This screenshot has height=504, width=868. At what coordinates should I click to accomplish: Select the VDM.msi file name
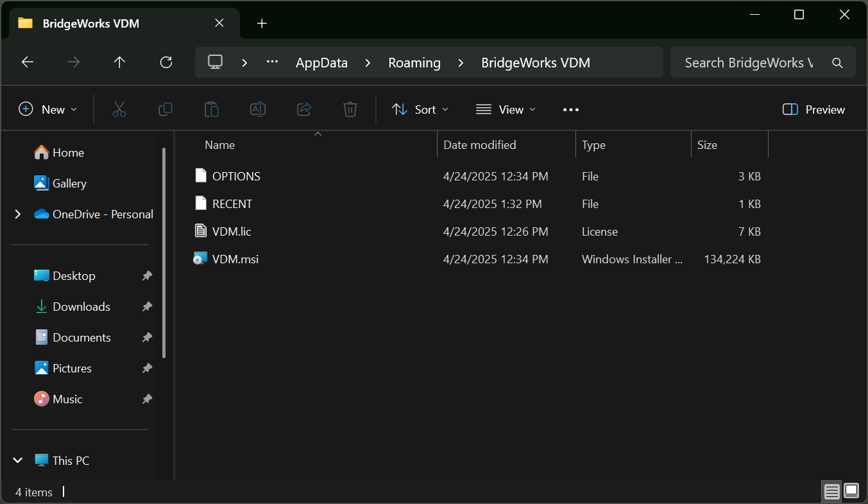point(235,259)
